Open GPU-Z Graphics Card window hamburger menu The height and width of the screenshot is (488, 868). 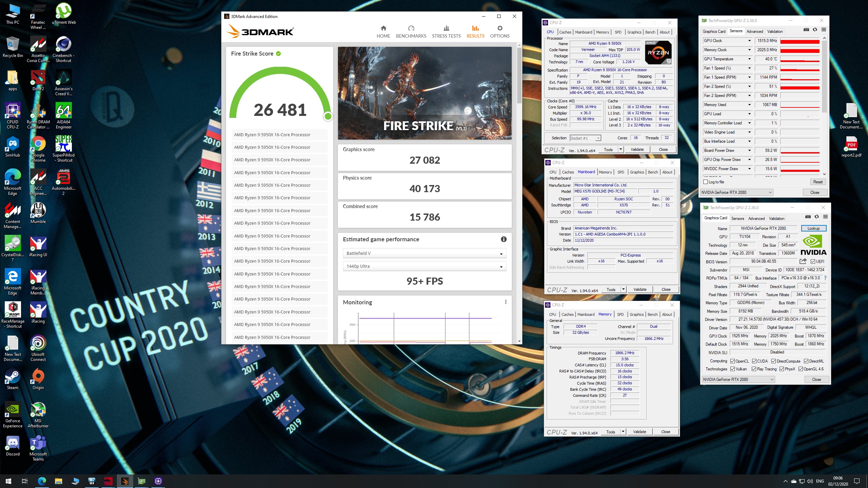825,217
